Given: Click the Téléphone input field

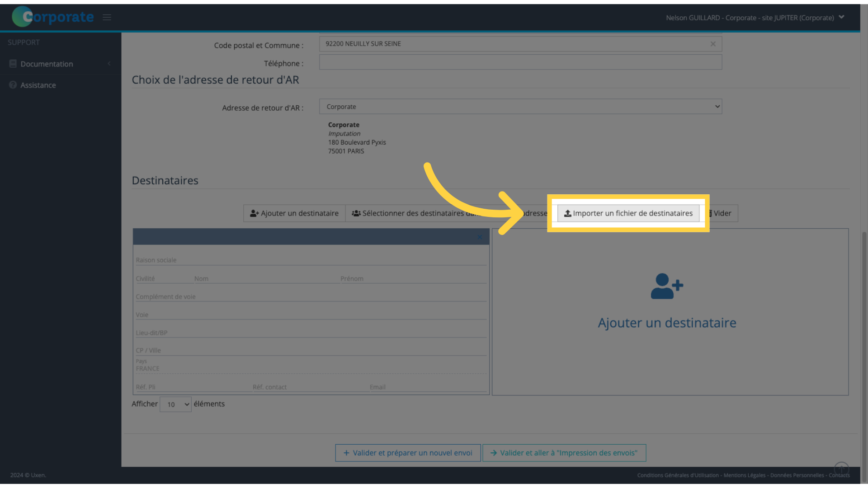Looking at the screenshot, I should pos(520,62).
